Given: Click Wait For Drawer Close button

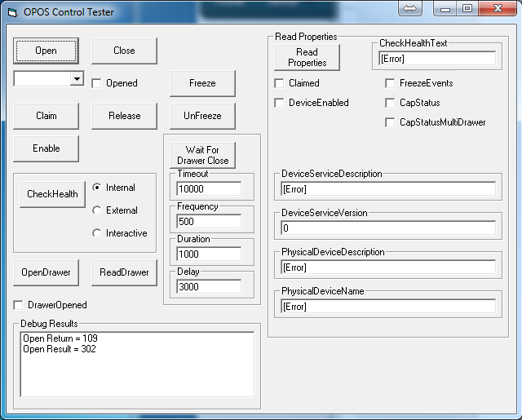Looking at the screenshot, I should pyautogui.click(x=201, y=155).
